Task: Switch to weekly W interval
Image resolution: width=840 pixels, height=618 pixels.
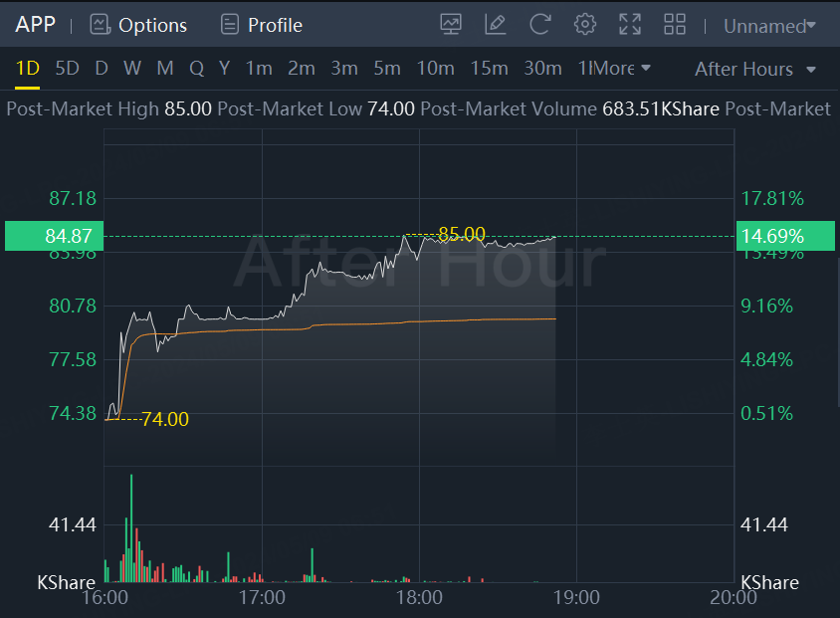Action: 132,68
